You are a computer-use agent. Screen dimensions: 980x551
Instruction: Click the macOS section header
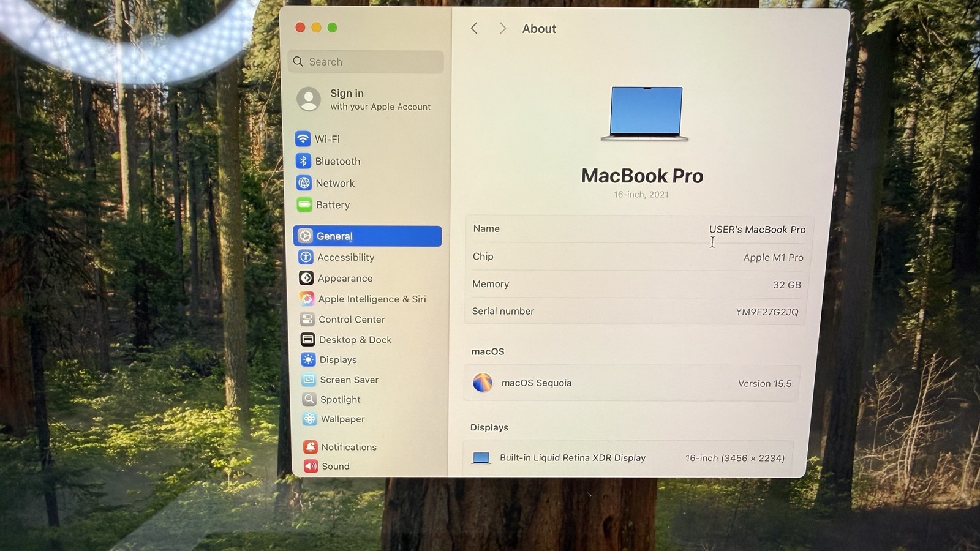(488, 351)
